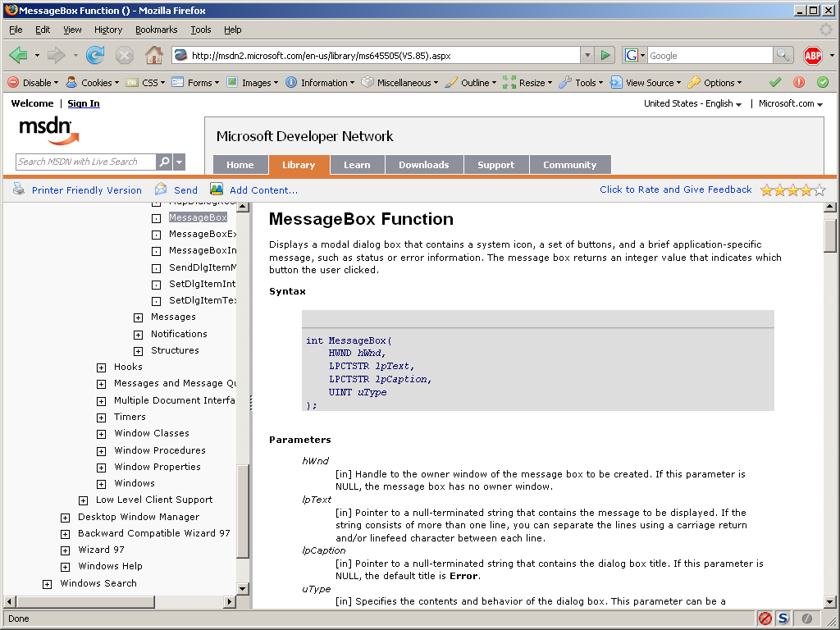This screenshot has height=630, width=840.
Task: Click the green circled checkmark icon
Action: point(823,83)
